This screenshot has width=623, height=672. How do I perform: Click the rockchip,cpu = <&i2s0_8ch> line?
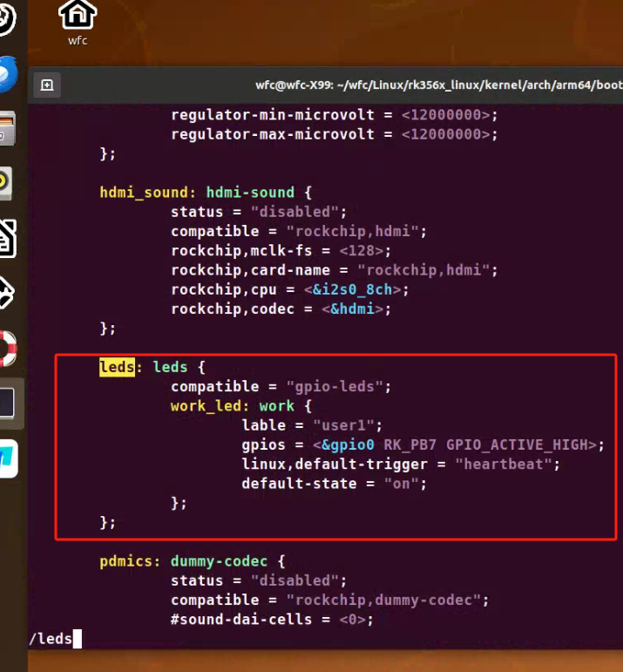289,289
